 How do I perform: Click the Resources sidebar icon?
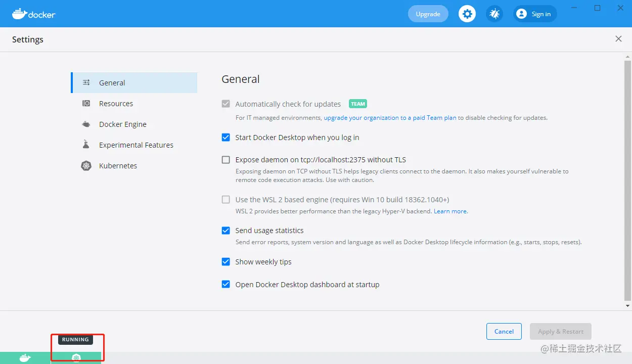(x=86, y=103)
